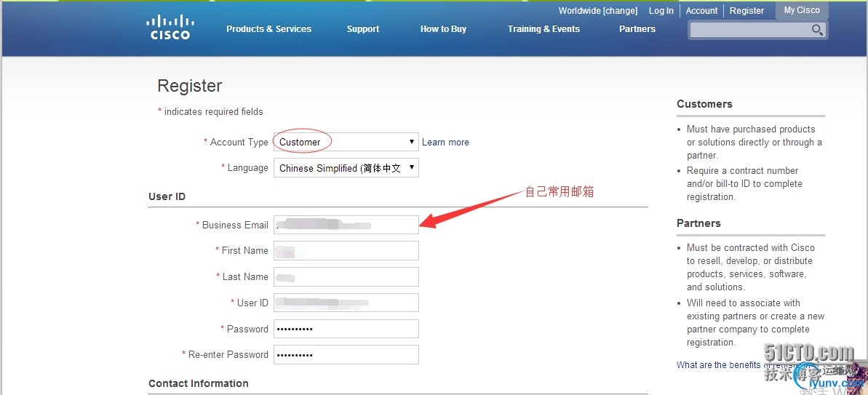
Task: Click the First Name field
Action: (x=346, y=251)
